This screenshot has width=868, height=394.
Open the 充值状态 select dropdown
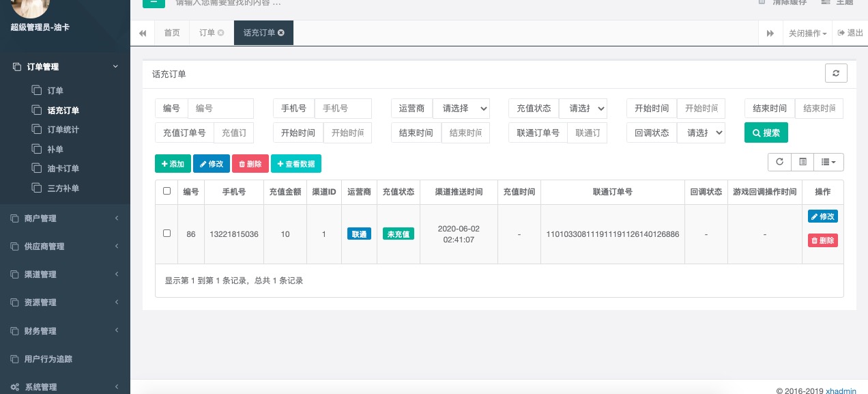582,109
